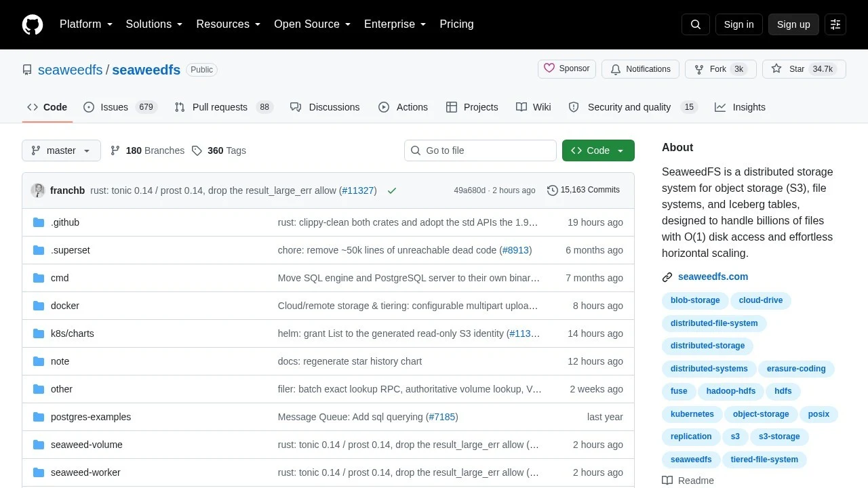Visit seaweedfs.com website link
The height and width of the screenshot is (488, 868).
coord(713,277)
